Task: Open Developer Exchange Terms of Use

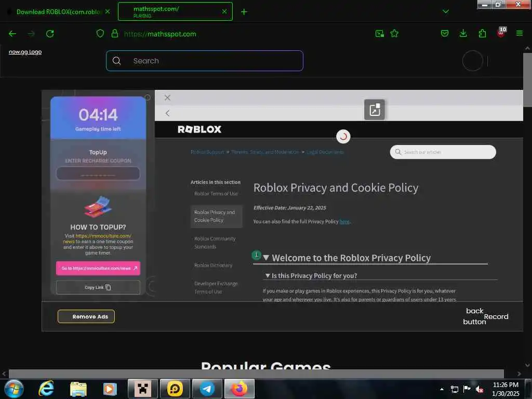Action: (216, 287)
